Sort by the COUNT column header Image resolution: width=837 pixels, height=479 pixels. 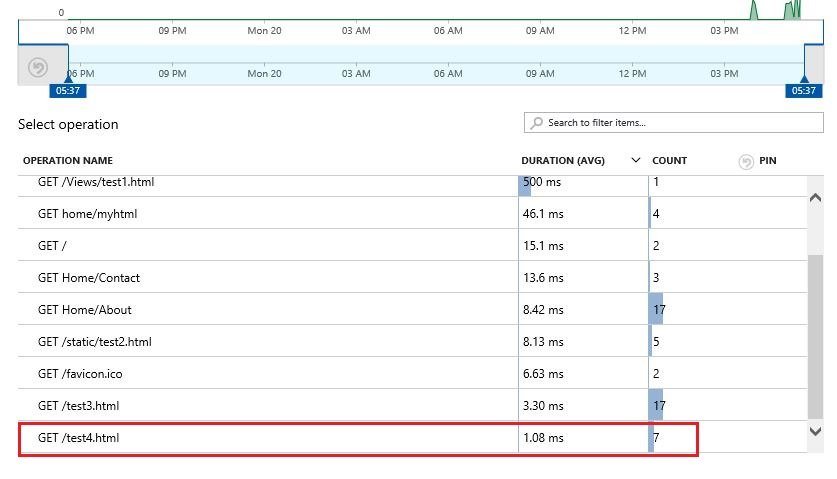(669, 161)
